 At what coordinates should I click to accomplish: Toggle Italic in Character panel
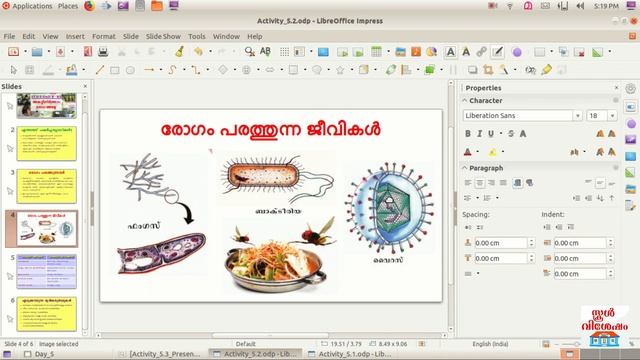[480, 133]
